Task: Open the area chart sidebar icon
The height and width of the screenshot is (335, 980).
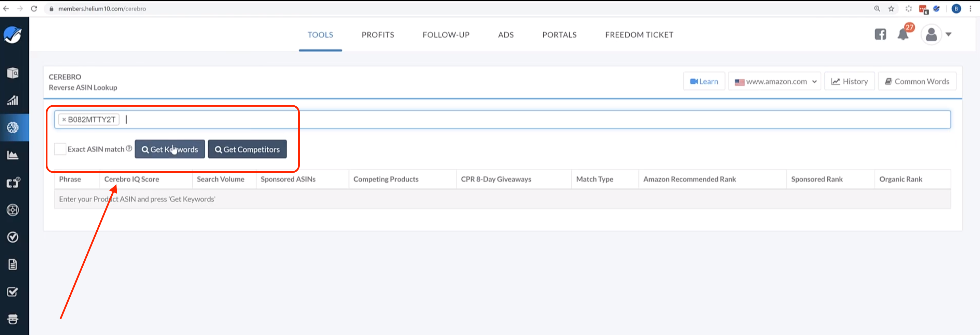Action: tap(13, 155)
